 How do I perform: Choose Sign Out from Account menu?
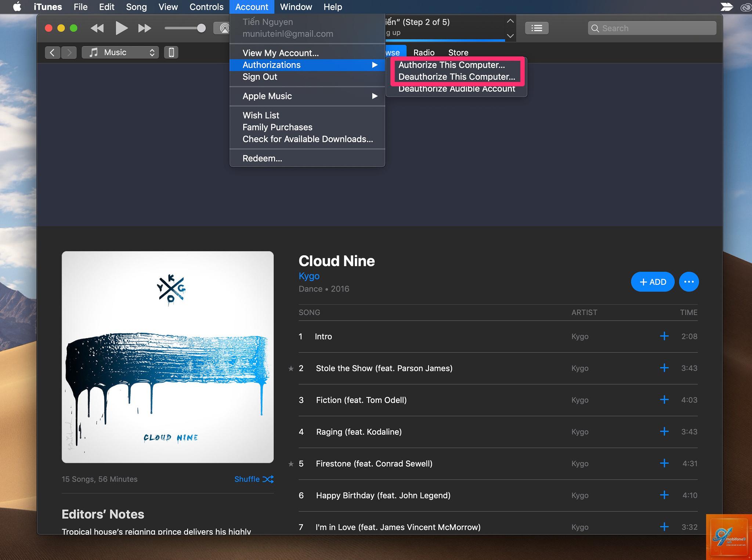[307, 77]
